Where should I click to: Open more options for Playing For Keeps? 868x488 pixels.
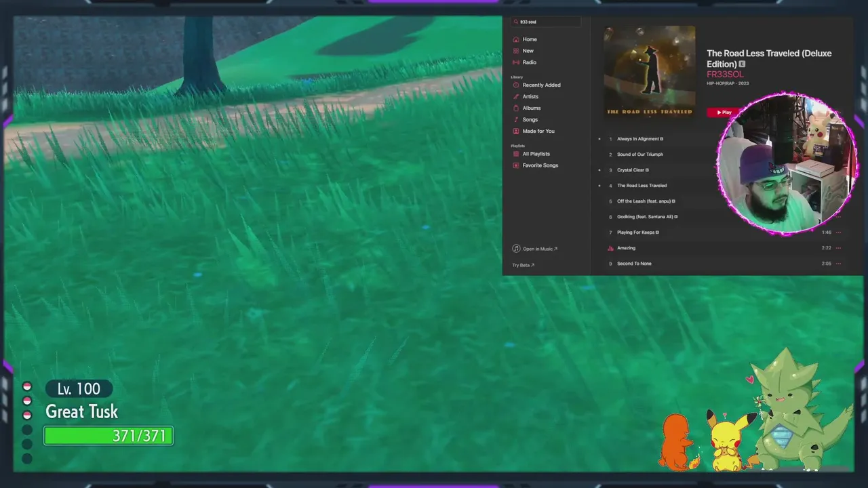click(838, 232)
